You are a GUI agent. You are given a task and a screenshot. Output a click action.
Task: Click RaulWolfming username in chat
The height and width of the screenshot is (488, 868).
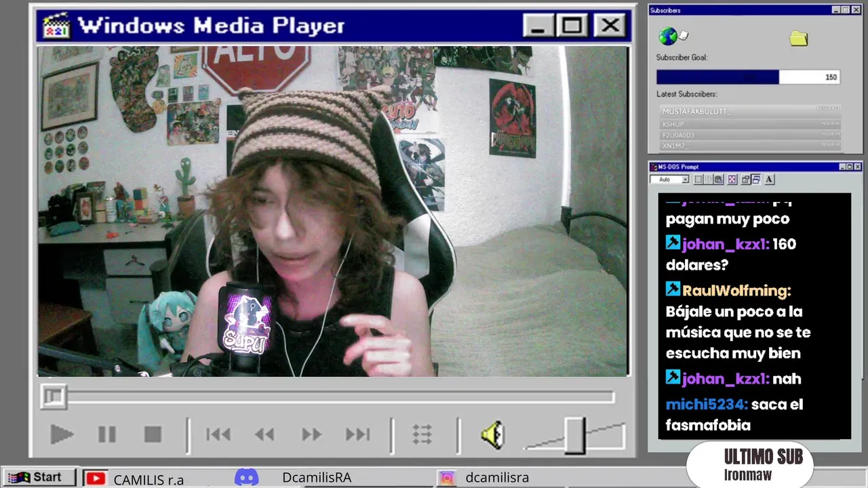pos(736,291)
